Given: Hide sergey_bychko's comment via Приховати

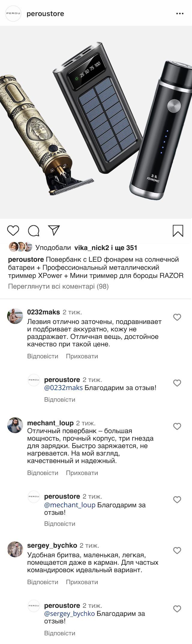Looking at the screenshot, I should click(x=82, y=582).
